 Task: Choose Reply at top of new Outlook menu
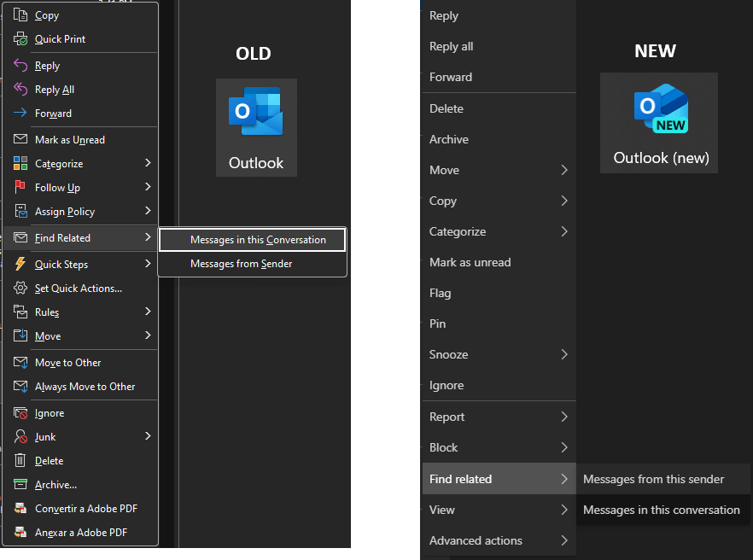(499, 16)
